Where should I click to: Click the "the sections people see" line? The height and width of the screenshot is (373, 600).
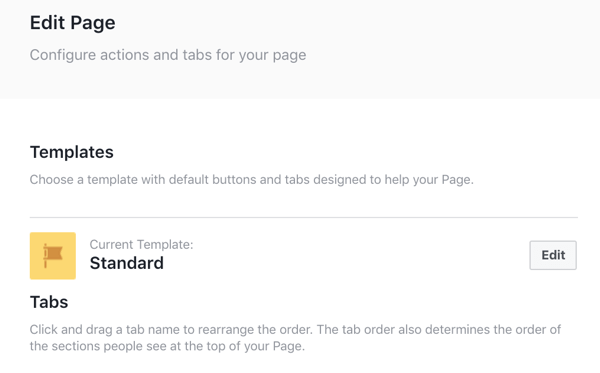tap(167, 346)
